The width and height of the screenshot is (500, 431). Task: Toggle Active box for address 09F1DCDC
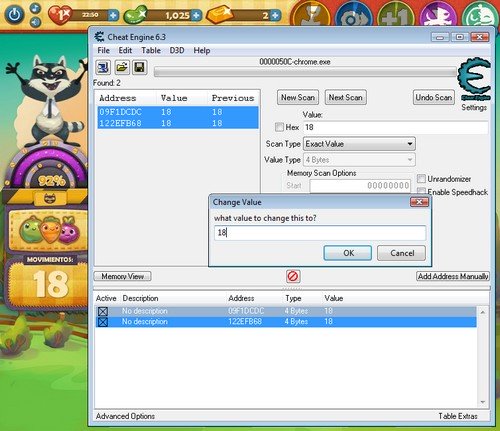103,311
